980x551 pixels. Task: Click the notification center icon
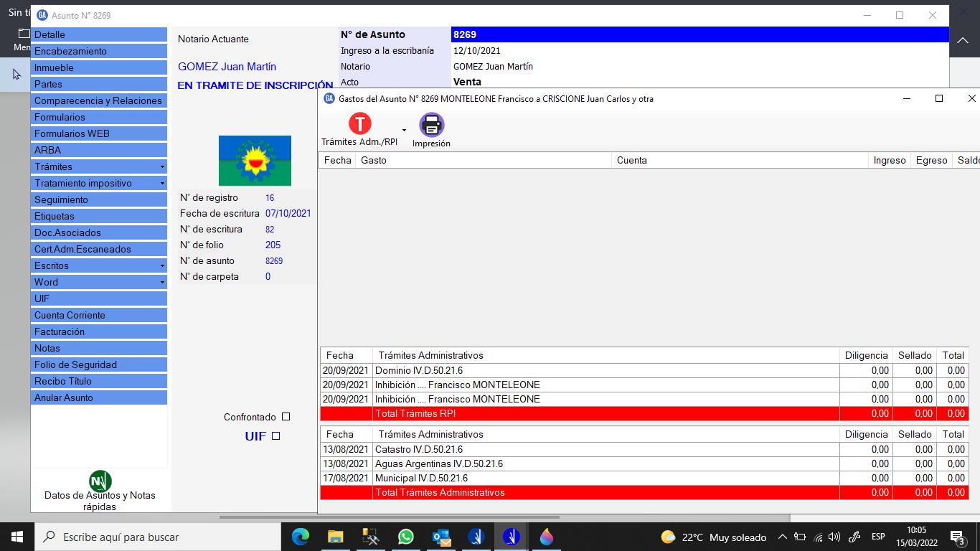(x=956, y=537)
